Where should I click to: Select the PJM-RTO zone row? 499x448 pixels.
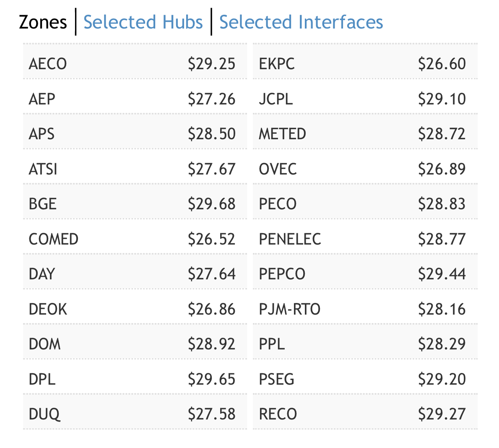[x=365, y=309]
